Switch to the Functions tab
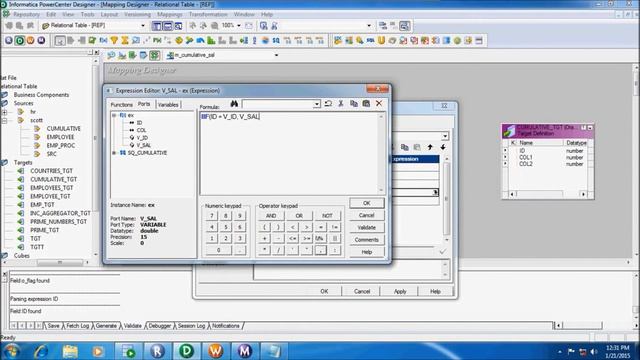The width and height of the screenshot is (640, 360). [122, 104]
